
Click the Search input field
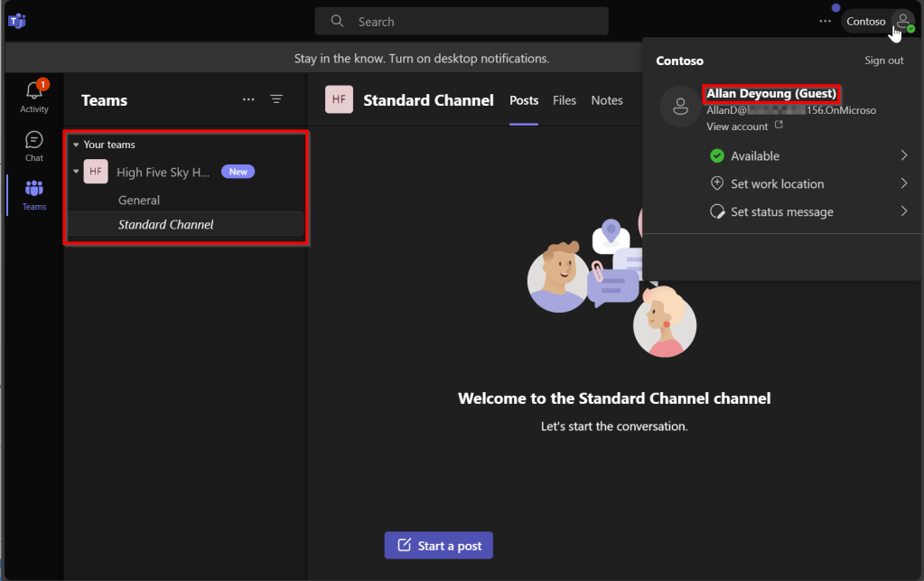point(461,22)
